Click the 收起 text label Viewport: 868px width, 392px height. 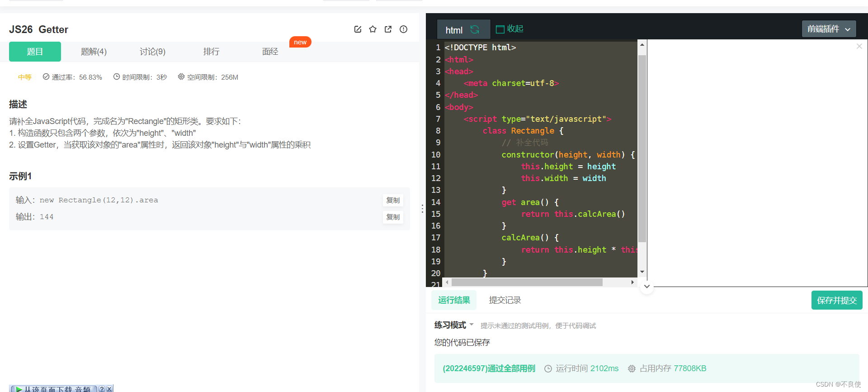pyautogui.click(x=515, y=29)
